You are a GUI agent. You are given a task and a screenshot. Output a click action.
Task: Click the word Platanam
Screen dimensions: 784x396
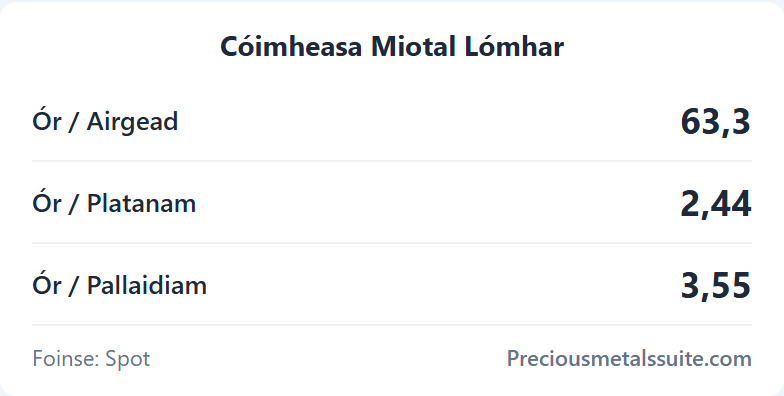tap(142, 203)
